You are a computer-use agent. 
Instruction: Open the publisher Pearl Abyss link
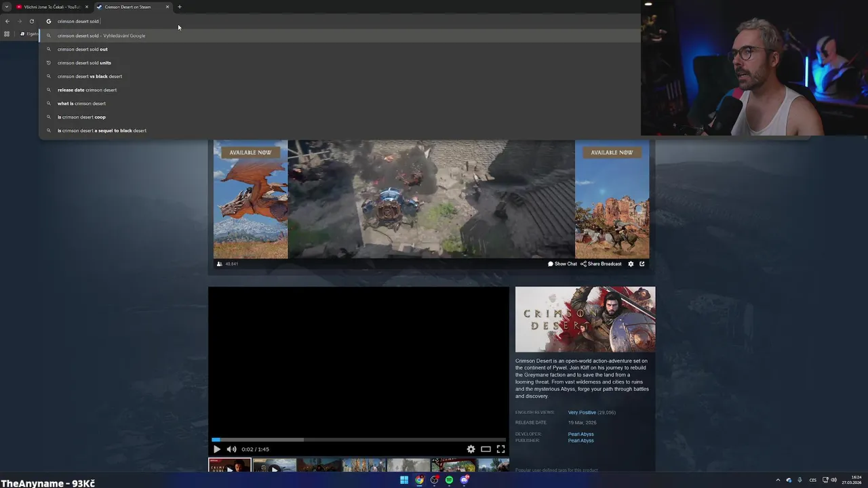[580, 441]
